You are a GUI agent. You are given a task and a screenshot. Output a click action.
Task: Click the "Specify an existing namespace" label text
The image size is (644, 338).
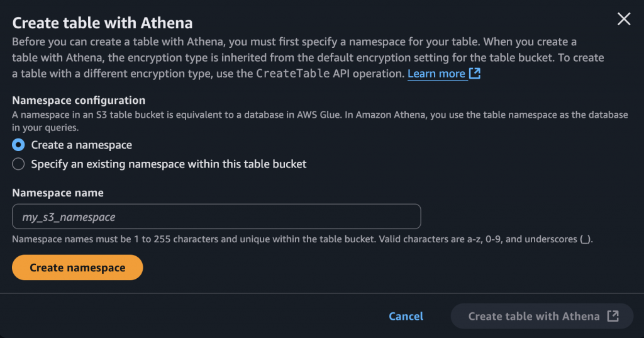(169, 164)
